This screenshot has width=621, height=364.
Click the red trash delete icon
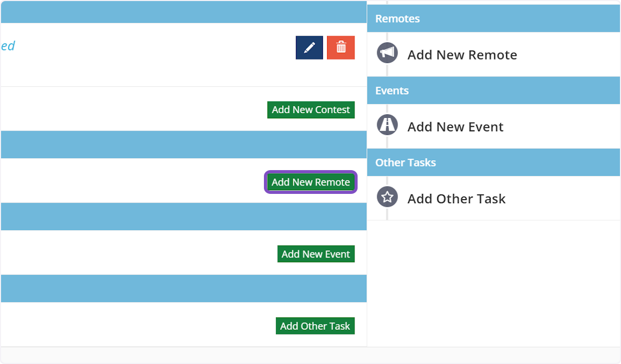341,48
